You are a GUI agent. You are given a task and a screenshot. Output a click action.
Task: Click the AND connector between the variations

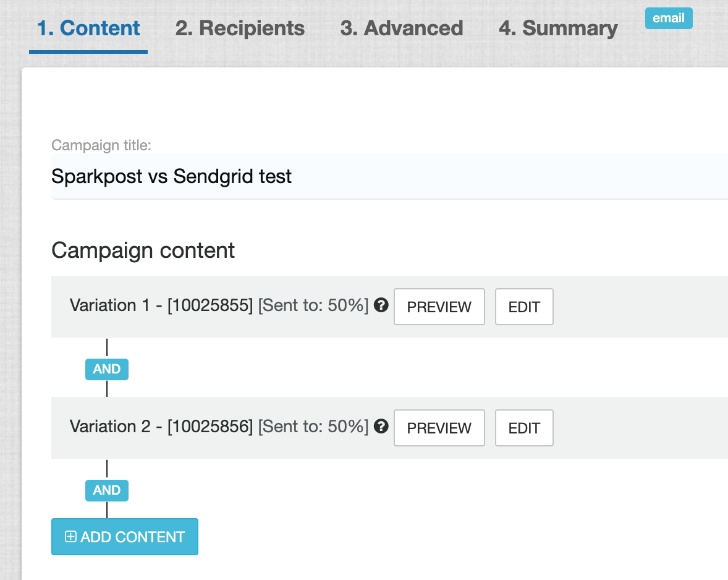point(106,369)
